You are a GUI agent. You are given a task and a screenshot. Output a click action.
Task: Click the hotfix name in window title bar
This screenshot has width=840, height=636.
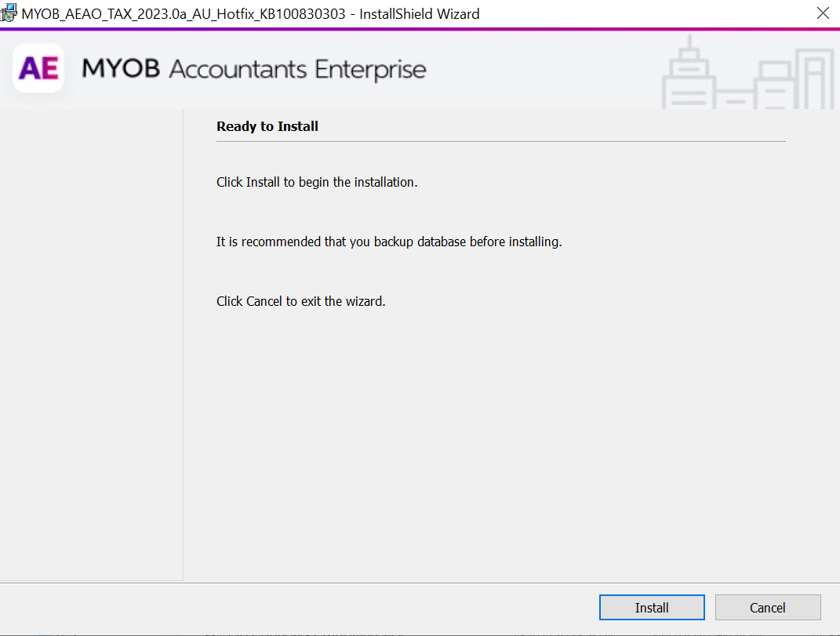(183, 13)
